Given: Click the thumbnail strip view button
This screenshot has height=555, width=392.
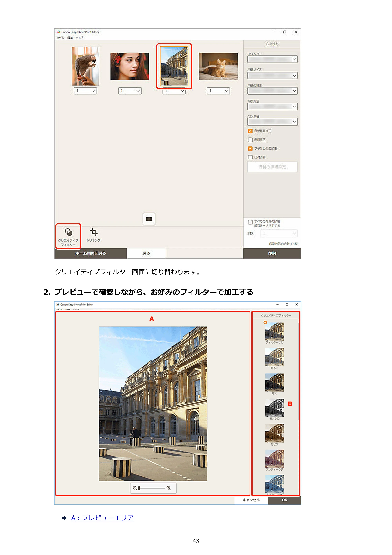Looking at the screenshot, I should pyautogui.click(x=149, y=219).
